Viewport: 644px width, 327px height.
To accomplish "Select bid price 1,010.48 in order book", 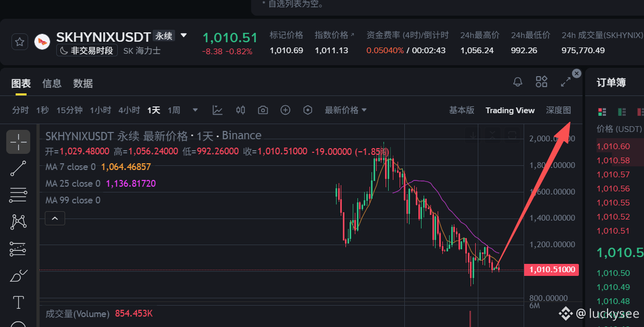I will (613, 301).
